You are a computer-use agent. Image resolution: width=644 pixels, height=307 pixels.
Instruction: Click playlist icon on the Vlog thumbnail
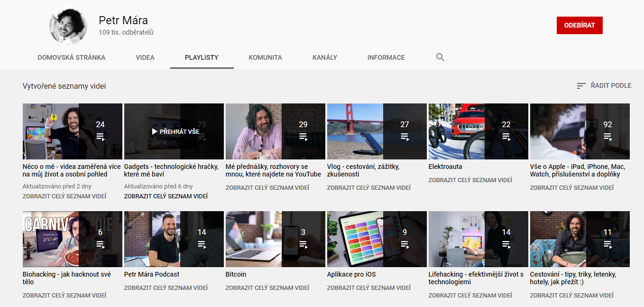pos(405,137)
